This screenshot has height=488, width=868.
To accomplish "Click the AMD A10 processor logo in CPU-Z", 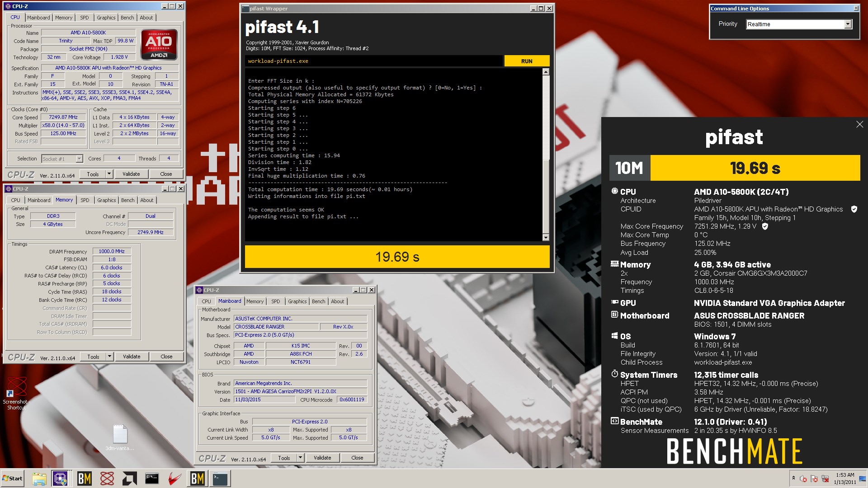I will click(159, 45).
